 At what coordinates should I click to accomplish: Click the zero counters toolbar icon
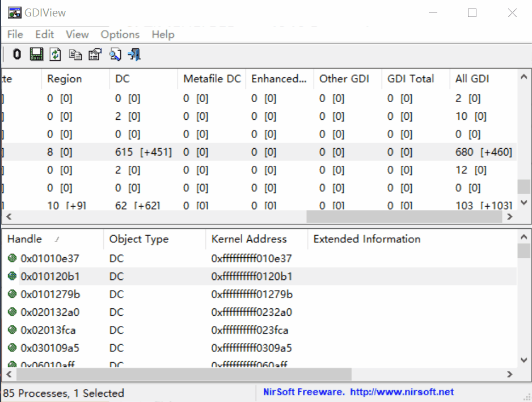click(16, 54)
